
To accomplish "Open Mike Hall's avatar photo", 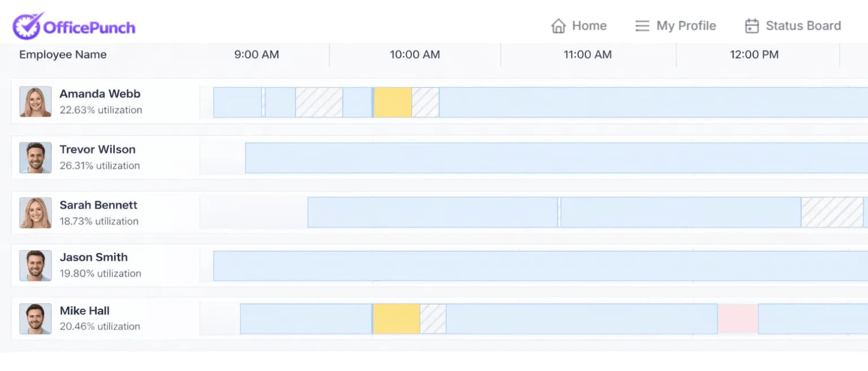I will point(35,318).
